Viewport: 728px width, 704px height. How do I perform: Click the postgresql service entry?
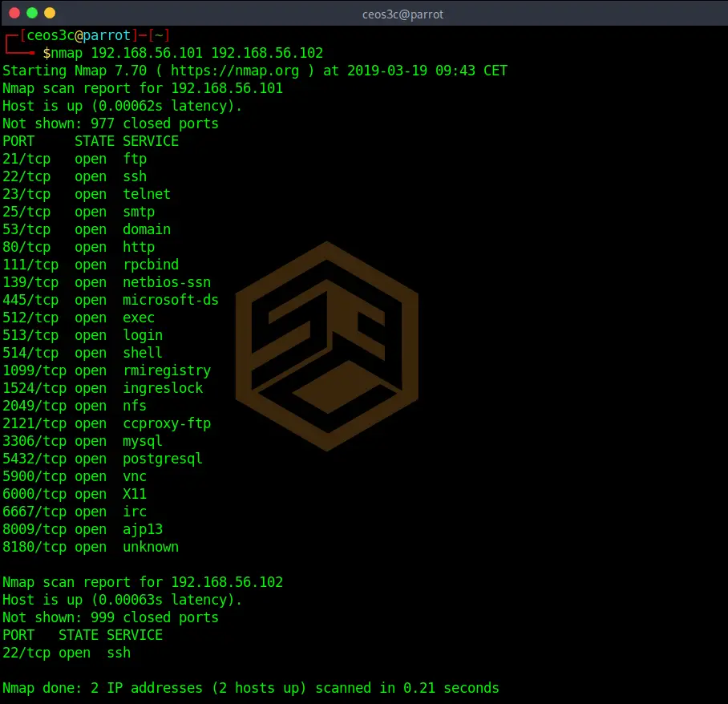162,459
